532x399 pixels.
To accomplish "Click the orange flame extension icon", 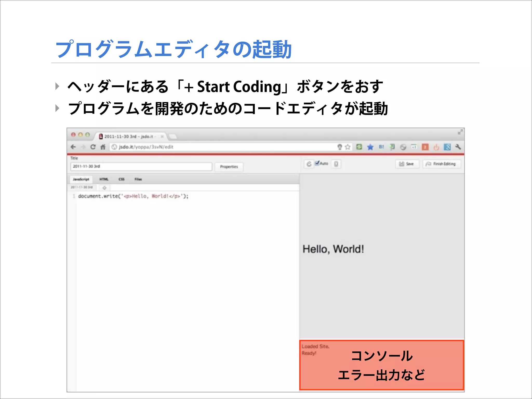I will (436, 147).
